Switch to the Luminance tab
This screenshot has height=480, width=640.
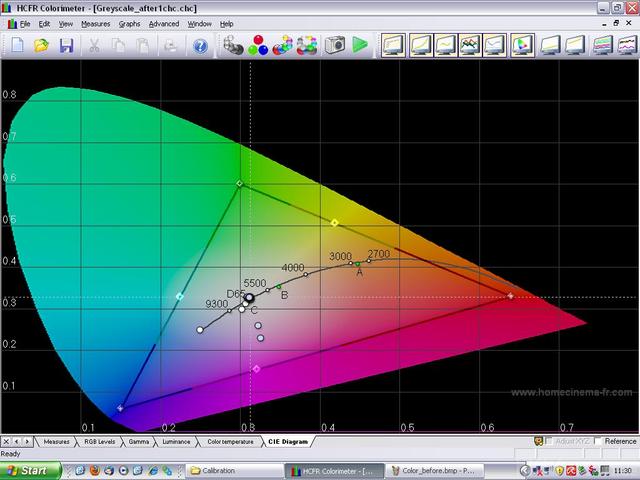click(176, 442)
